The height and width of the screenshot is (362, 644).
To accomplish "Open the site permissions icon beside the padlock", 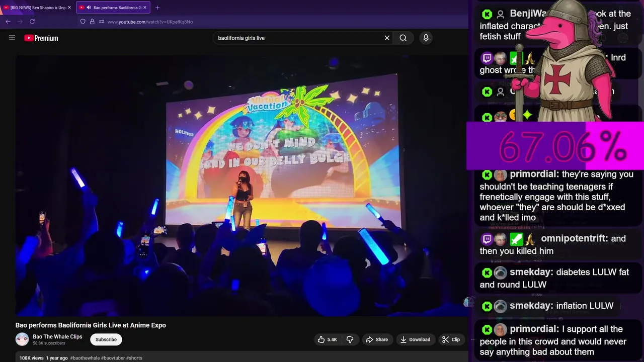I will coord(102,22).
